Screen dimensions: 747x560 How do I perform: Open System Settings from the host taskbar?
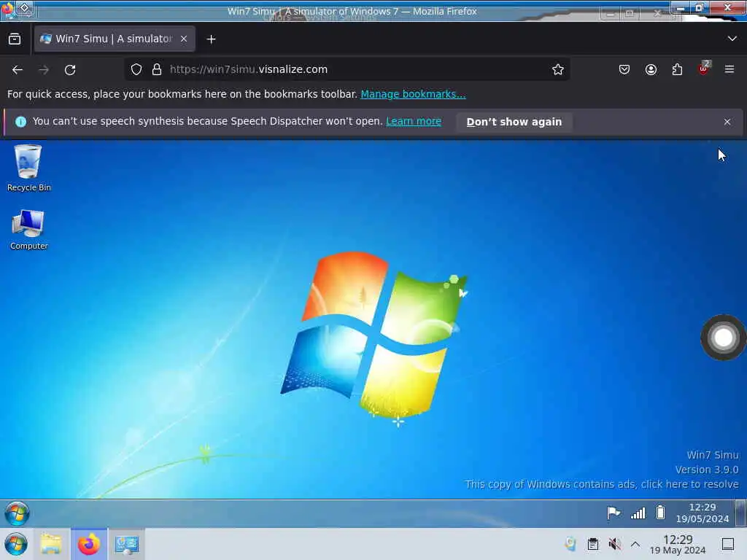coord(127,544)
